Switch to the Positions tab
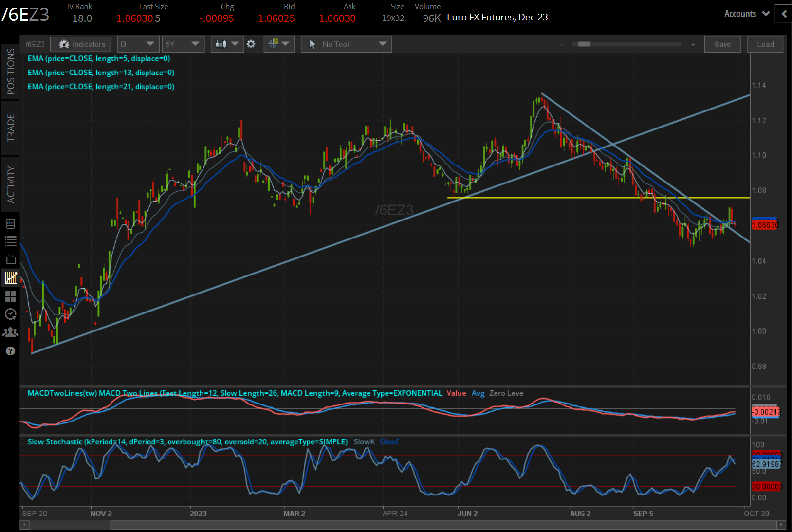Image resolution: width=792 pixels, height=532 pixels. click(x=11, y=72)
